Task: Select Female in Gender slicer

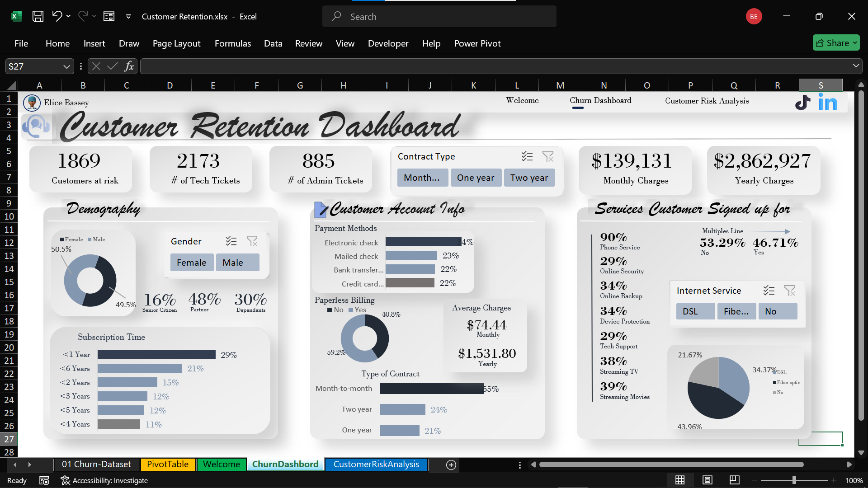Action: click(x=192, y=263)
